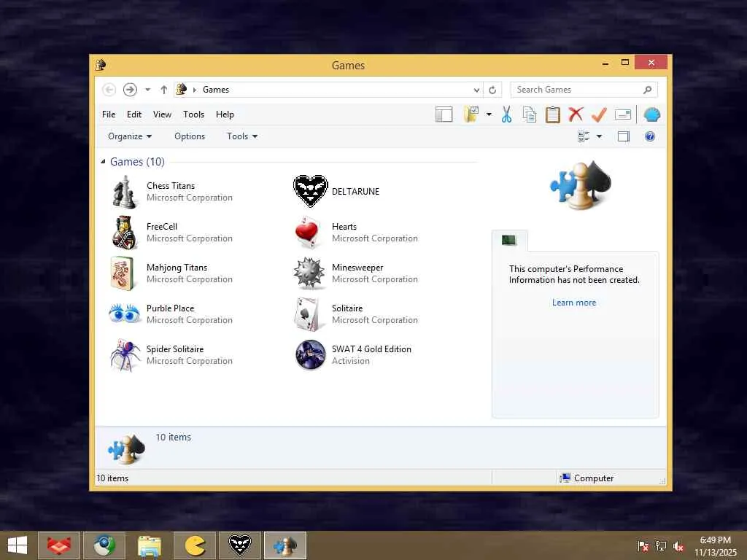
Task: Open the DELTARUNE taskbar icon
Action: tap(240, 545)
